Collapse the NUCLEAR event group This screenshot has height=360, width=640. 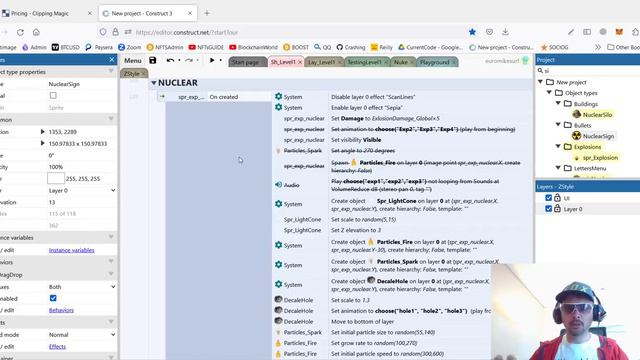click(x=154, y=83)
